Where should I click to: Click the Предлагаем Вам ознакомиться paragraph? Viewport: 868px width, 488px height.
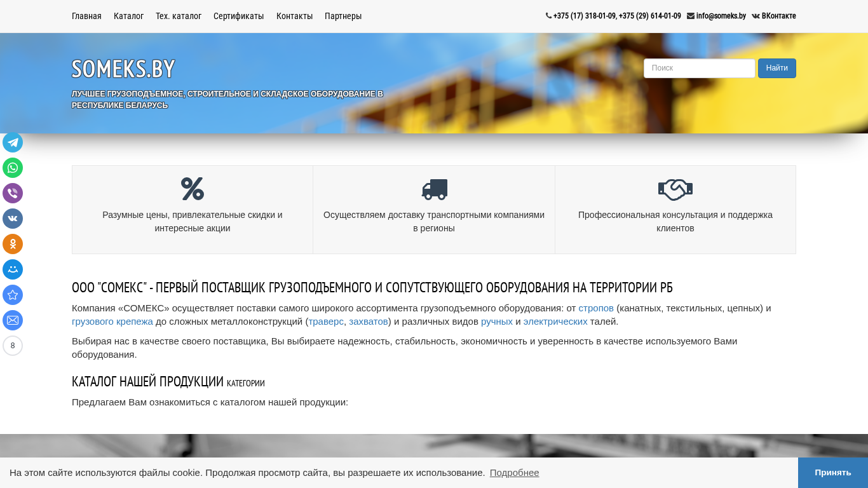[x=210, y=402]
